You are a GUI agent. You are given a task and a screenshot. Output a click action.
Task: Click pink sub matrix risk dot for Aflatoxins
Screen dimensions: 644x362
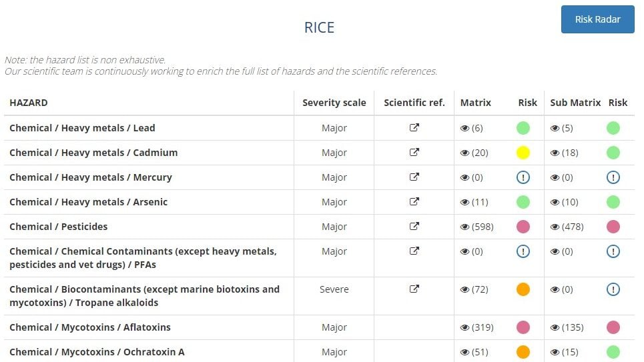click(613, 327)
